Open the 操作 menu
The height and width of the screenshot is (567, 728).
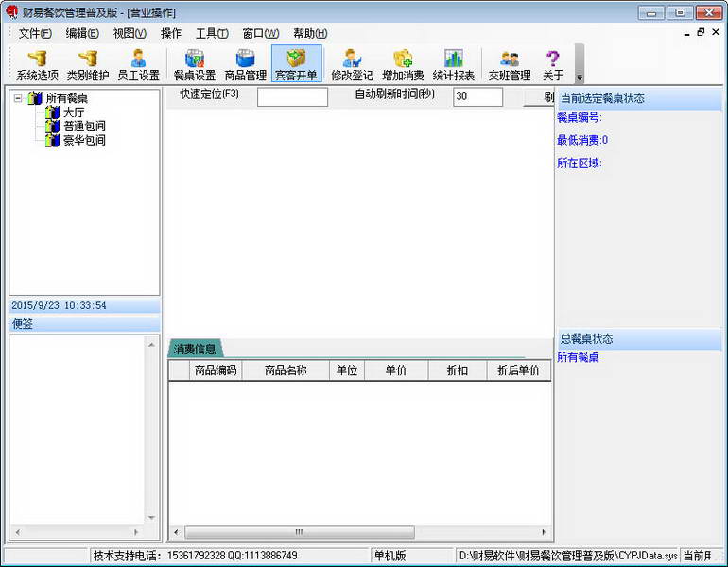tap(170, 33)
